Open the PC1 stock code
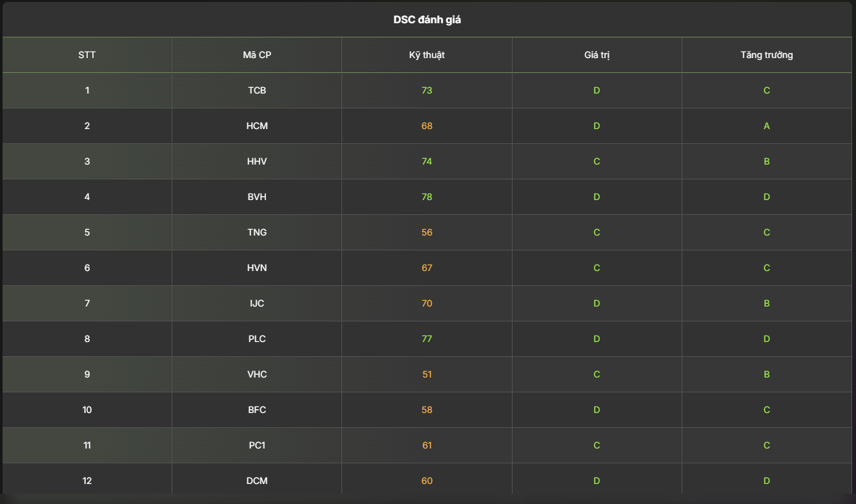 click(x=257, y=445)
